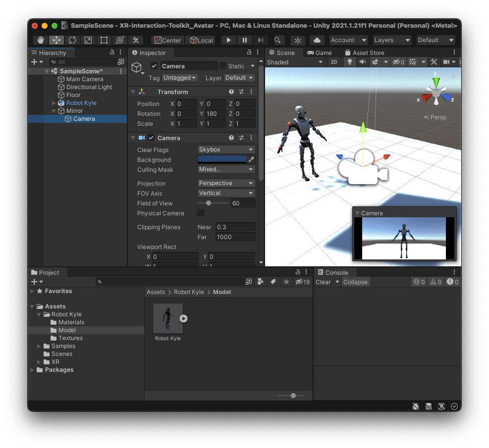Open the Account dropdown
This screenshot has height=448, width=489.
(x=349, y=40)
